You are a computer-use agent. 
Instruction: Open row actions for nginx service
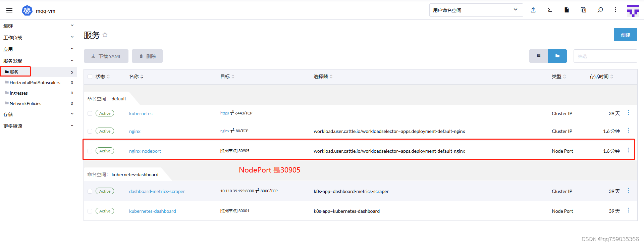(x=629, y=131)
